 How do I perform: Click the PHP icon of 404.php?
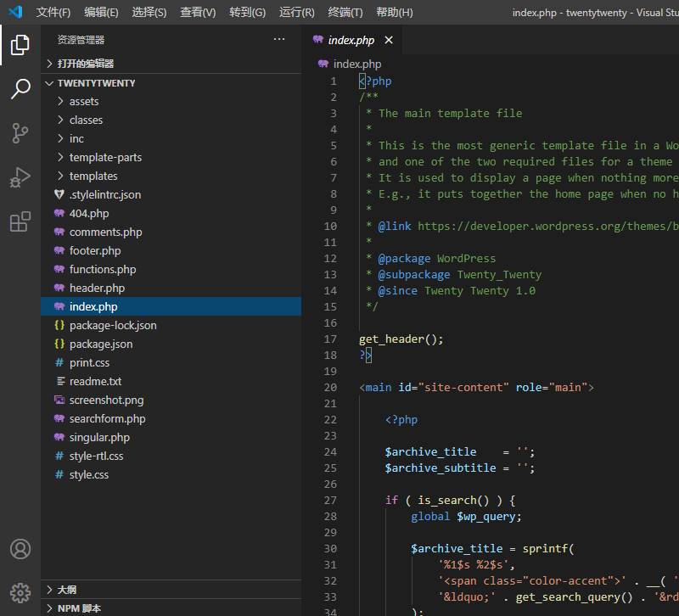[59, 213]
